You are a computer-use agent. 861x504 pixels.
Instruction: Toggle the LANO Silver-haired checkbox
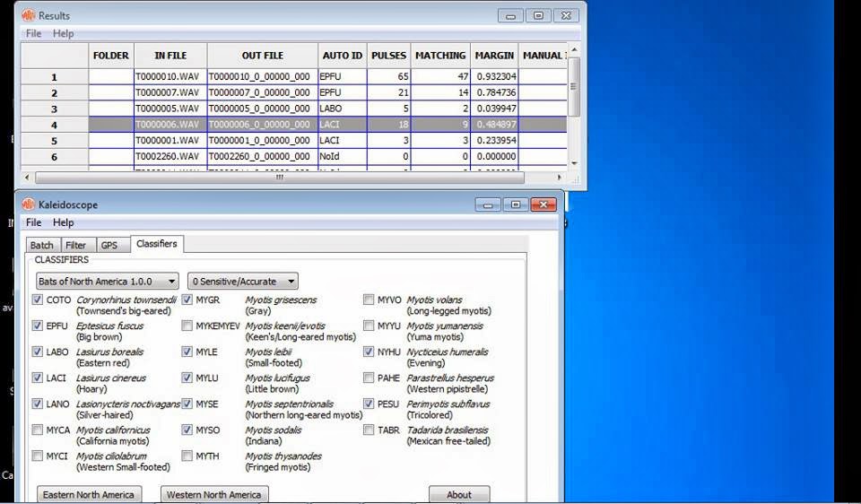click(38, 404)
